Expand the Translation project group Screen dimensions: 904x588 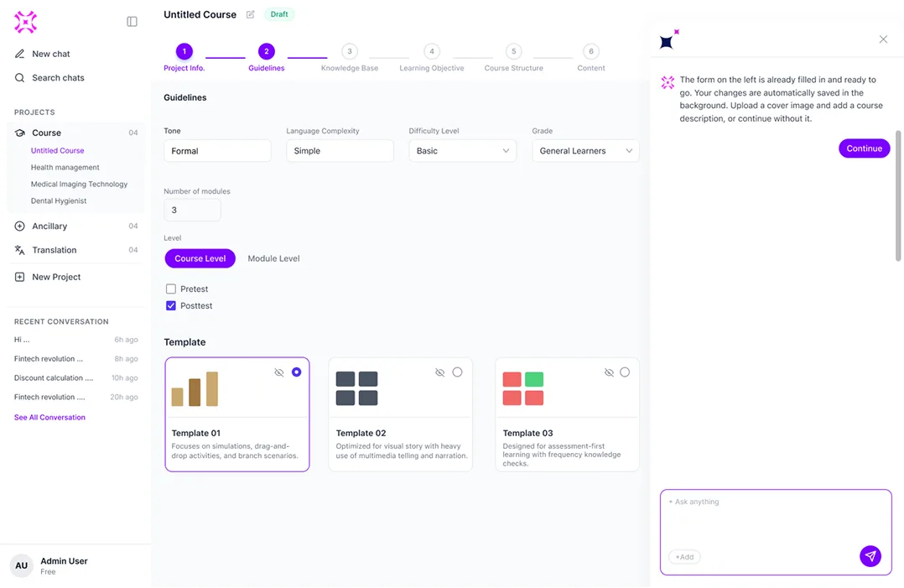(x=76, y=250)
